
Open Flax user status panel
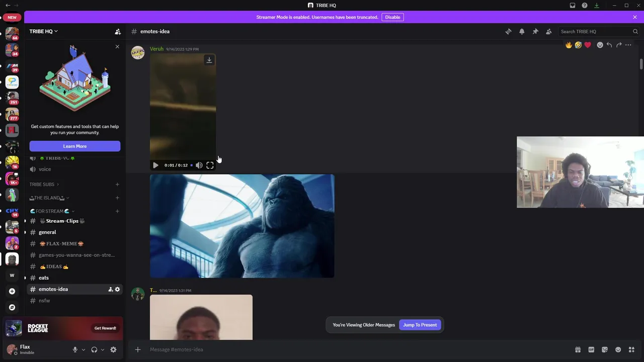point(35,349)
